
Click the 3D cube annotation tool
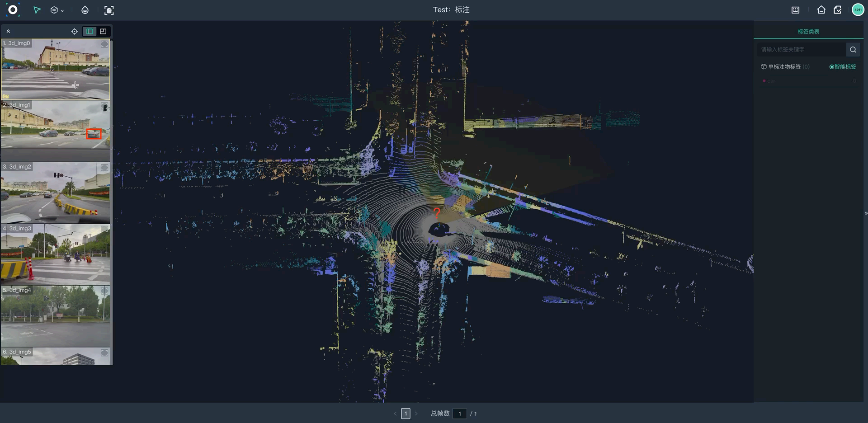(54, 10)
